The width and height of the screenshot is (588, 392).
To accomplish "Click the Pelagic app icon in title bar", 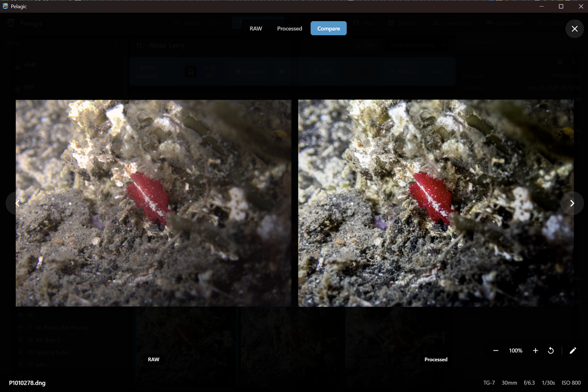I will pyautogui.click(x=5, y=6).
